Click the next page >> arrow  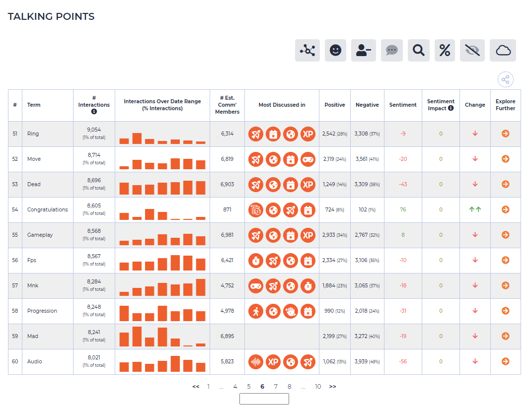coord(332,386)
